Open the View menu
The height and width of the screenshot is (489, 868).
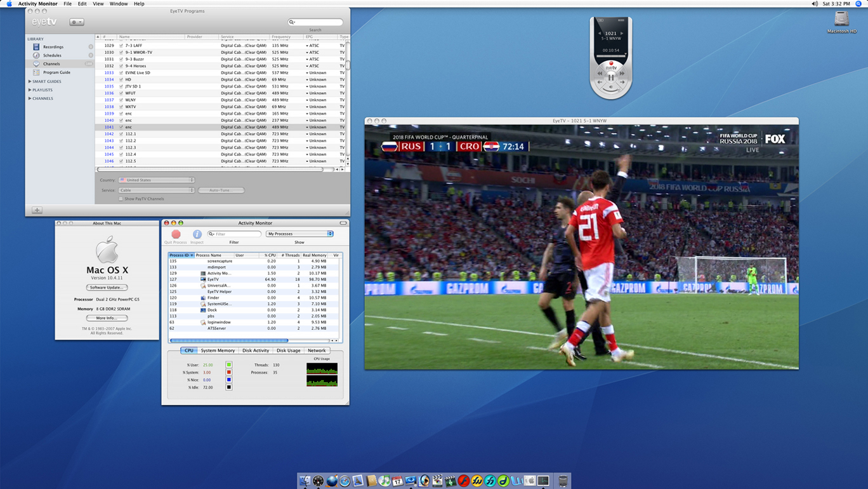tap(98, 4)
